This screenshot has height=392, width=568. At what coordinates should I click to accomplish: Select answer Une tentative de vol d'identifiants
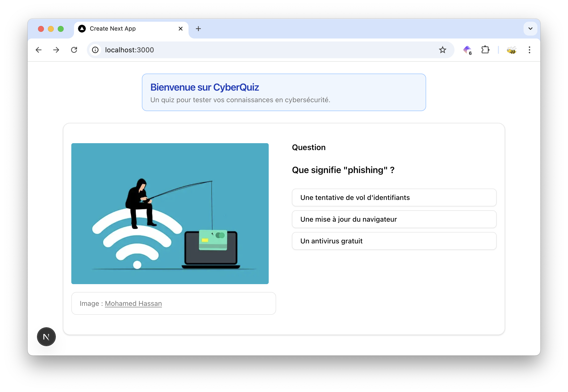(394, 197)
